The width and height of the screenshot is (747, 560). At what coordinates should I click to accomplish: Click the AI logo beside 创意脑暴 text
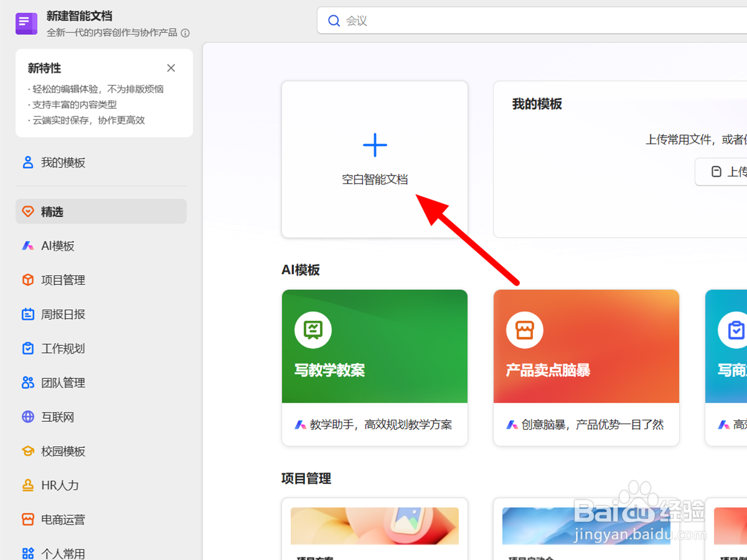[x=512, y=424]
